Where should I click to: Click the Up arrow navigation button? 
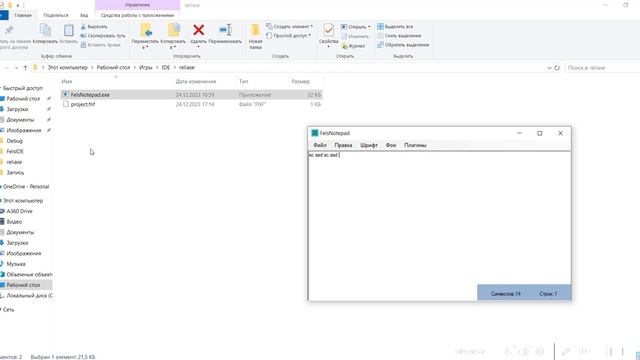(25, 68)
